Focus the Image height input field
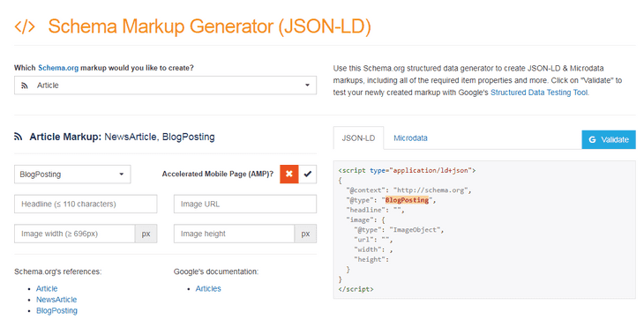This screenshot has width=644, height=327. coord(234,234)
